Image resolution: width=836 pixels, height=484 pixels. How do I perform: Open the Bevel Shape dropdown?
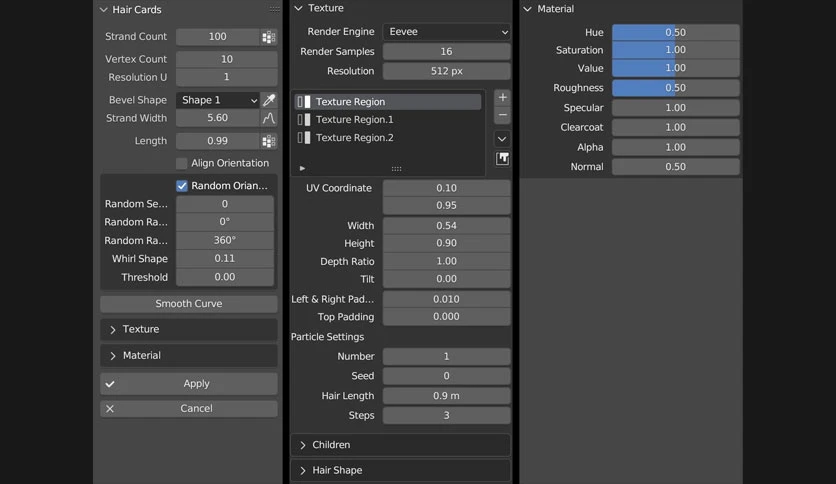[218, 100]
